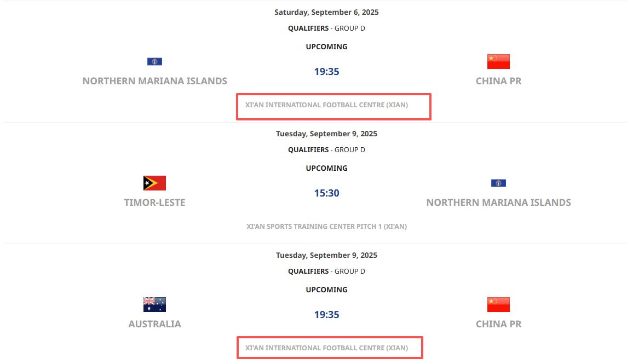Open the Australia team name

click(x=154, y=324)
